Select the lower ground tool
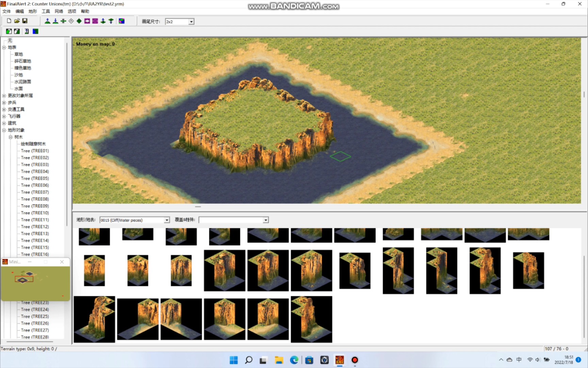588x368 pixels. pos(55,21)
